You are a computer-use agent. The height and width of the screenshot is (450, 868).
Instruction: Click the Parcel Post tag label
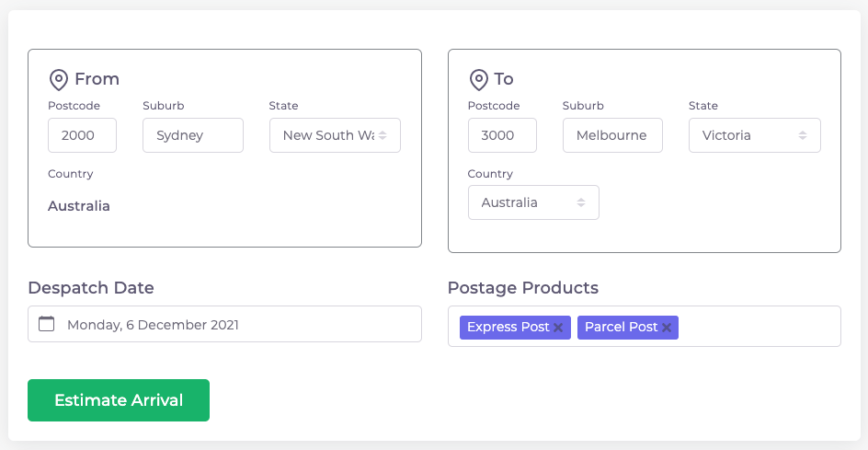pyautogui.click(x=621, y=327)
